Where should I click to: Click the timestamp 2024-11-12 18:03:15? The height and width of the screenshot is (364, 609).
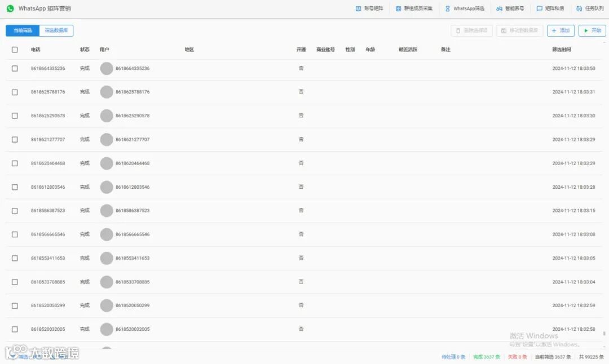point(573,211)
